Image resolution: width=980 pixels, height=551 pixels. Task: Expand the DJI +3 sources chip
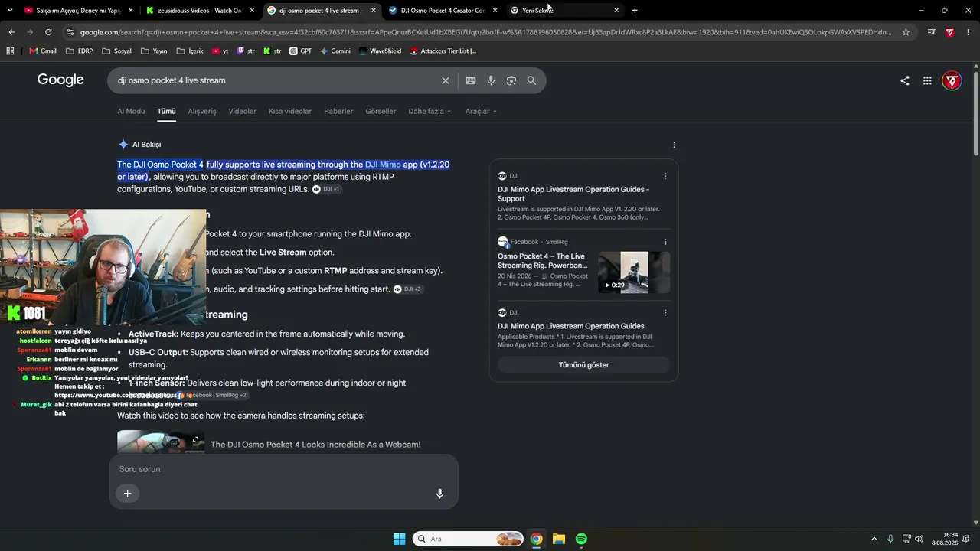pyautogui.click(x=408, y=289)
